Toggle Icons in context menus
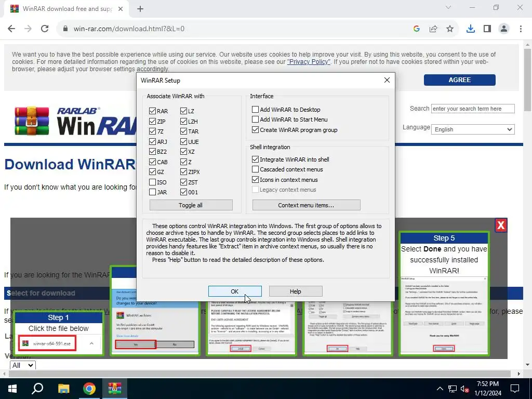 pyautogui.click(x=255, y=179)
